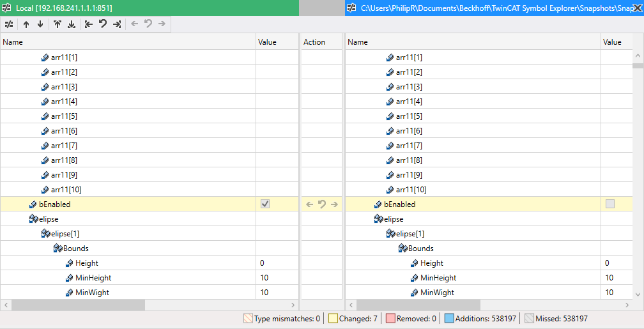Click vertical scrollbar up arrow in right pane
Screen dimensions: 644x329
(x=638, y=56)
